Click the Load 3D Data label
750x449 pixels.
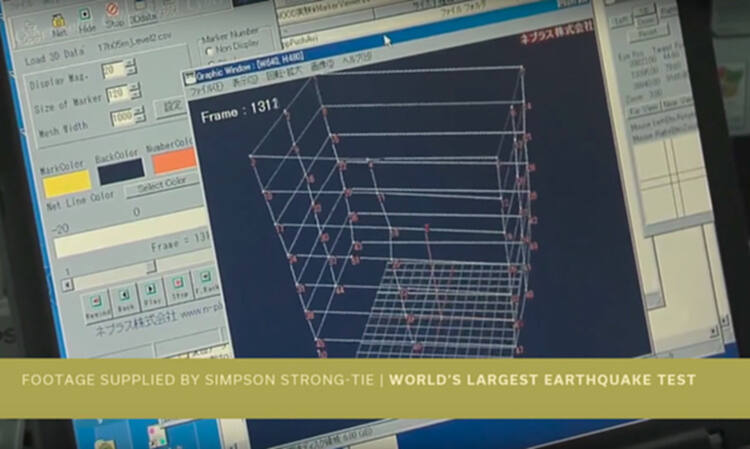tap(54, 56)
